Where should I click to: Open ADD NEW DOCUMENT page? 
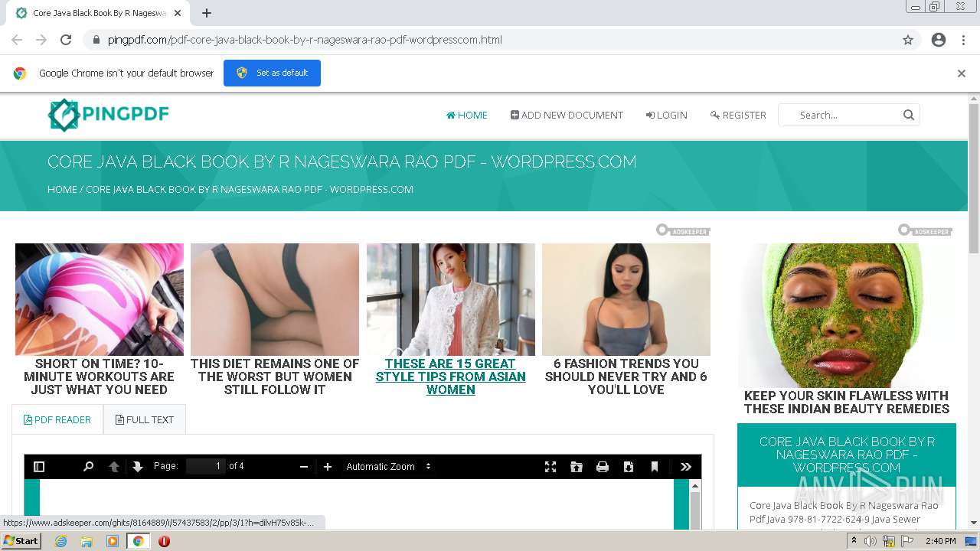pyautogui.click(x=567, y=115)
